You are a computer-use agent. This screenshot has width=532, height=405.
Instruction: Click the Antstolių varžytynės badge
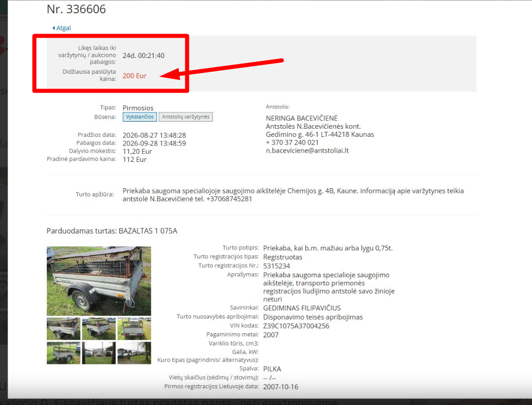click(x=186, y=117)
